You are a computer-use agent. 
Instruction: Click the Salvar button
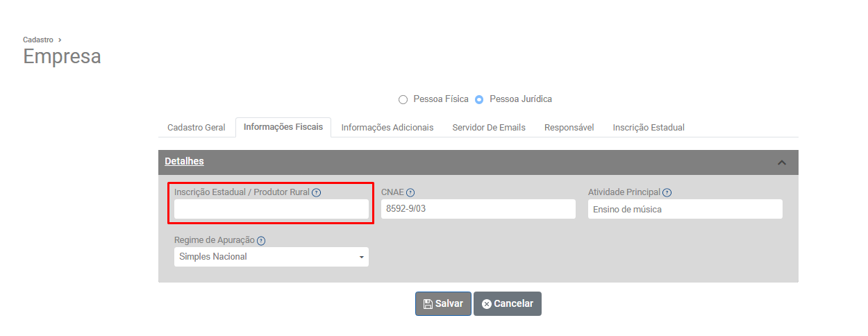[x=443, y=303]
